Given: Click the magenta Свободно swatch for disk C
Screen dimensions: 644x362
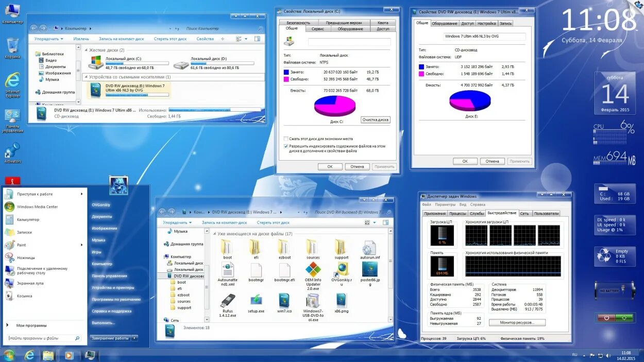Looking at the screenshot, I should [x=286, y=79].
